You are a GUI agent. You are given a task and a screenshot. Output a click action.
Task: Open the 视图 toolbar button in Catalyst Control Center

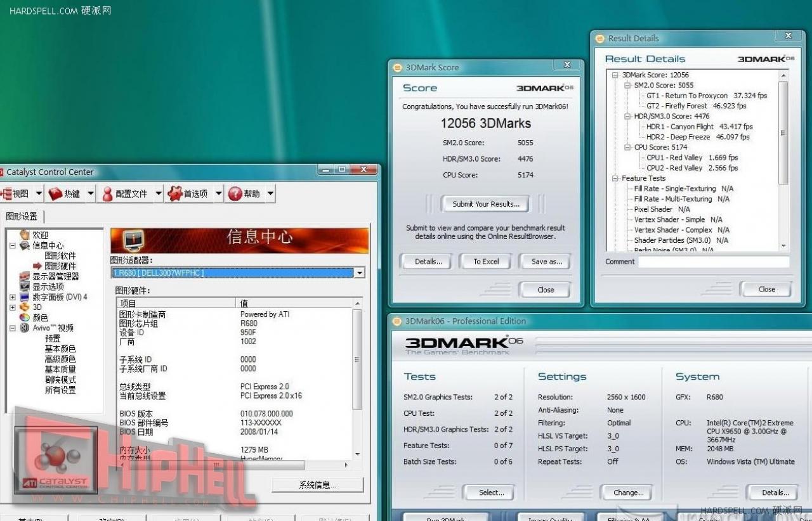point(16,194)
